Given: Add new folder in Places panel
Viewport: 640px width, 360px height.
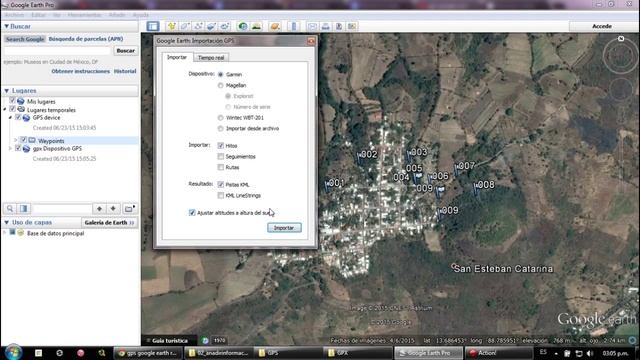Looking at the screenshot, I should (x=129, y=209).
